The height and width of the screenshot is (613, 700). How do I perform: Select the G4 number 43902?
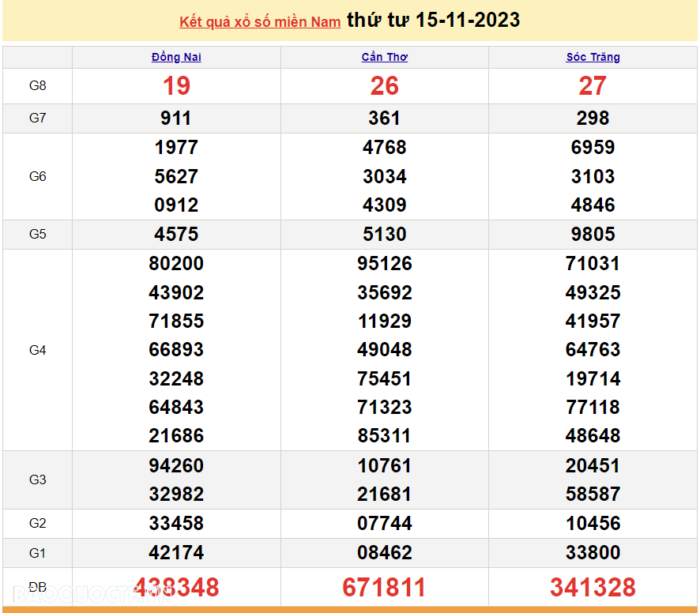click(176, 292)
